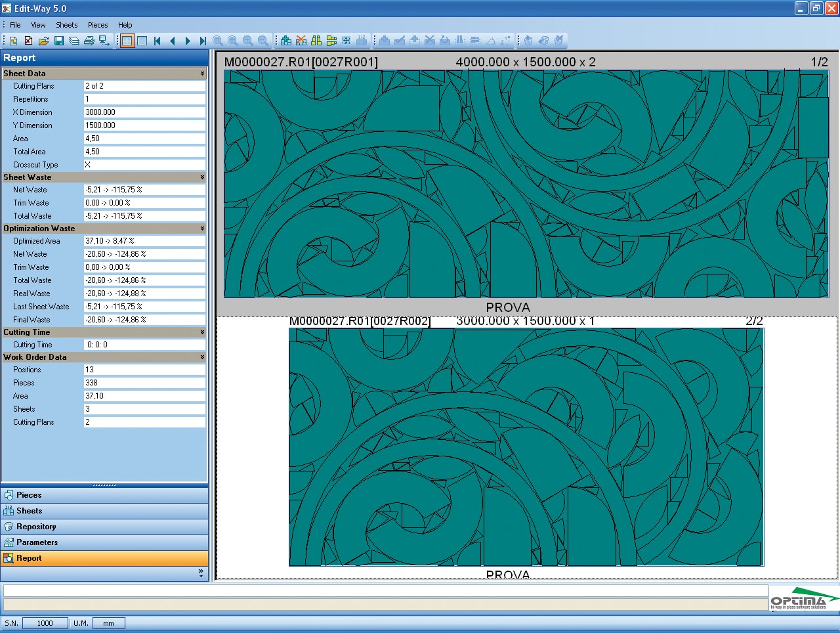Collapse the Sheet Waste section

click(x=202, y=177)
